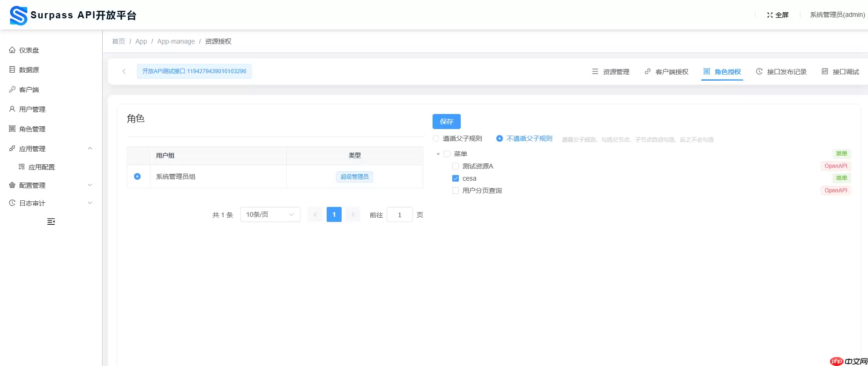Click the 系统管理员组 cell text

176,176
